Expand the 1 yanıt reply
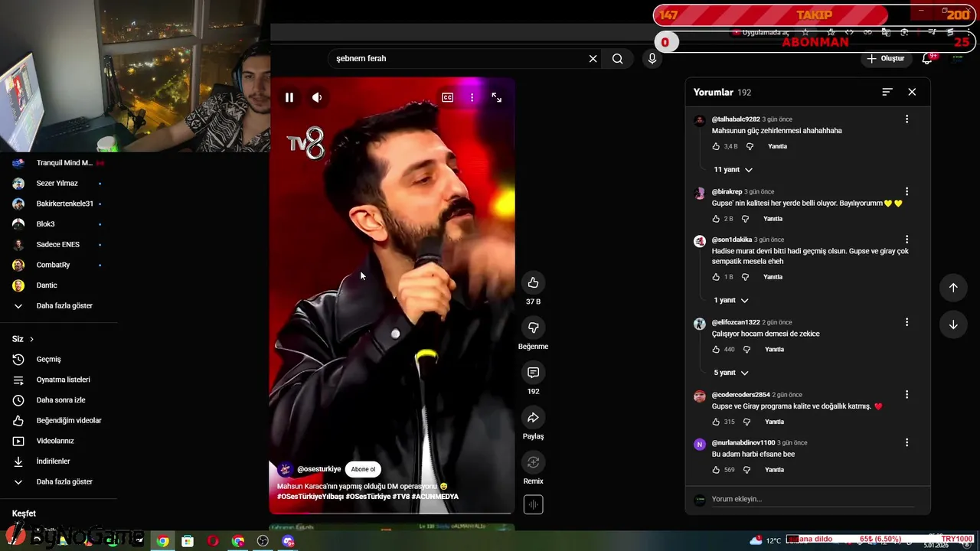The width and height of the screenshot is (980, 551). coord(731,301)
